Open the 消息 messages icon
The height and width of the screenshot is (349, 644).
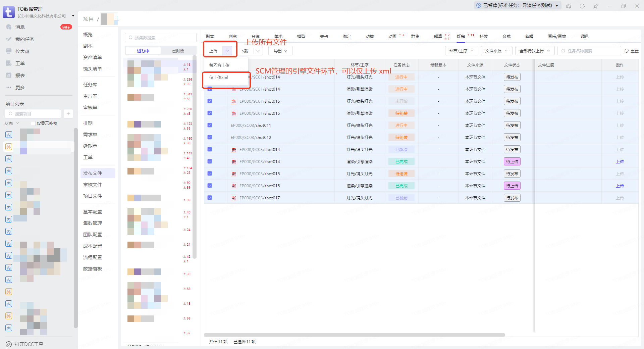[x=9, y=27]
